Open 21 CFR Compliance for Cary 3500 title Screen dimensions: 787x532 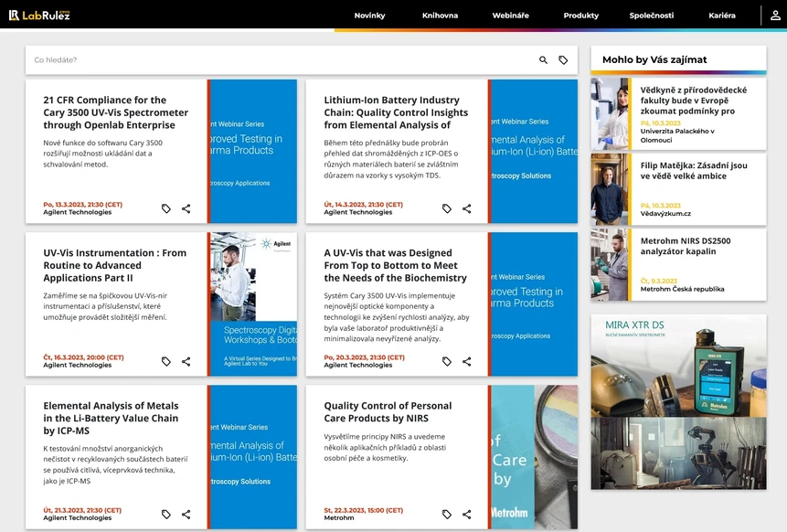pyautogui.click(x=115, y=112)
